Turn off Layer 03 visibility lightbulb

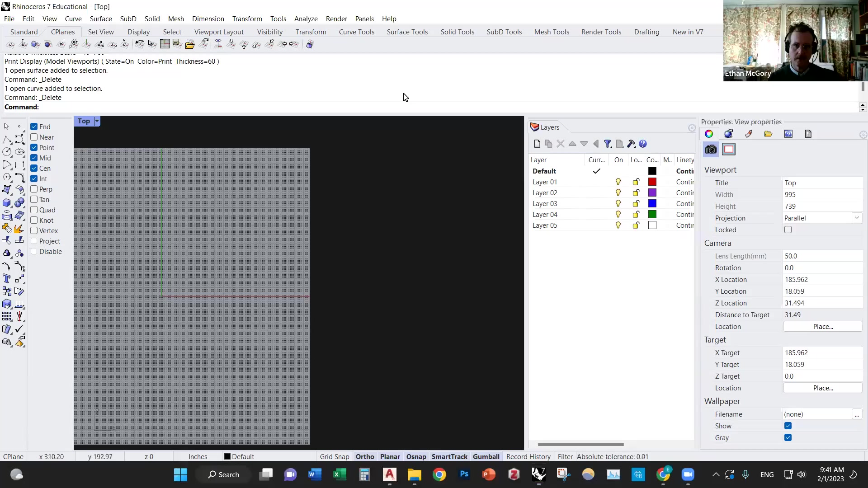[x=618, y=203]
